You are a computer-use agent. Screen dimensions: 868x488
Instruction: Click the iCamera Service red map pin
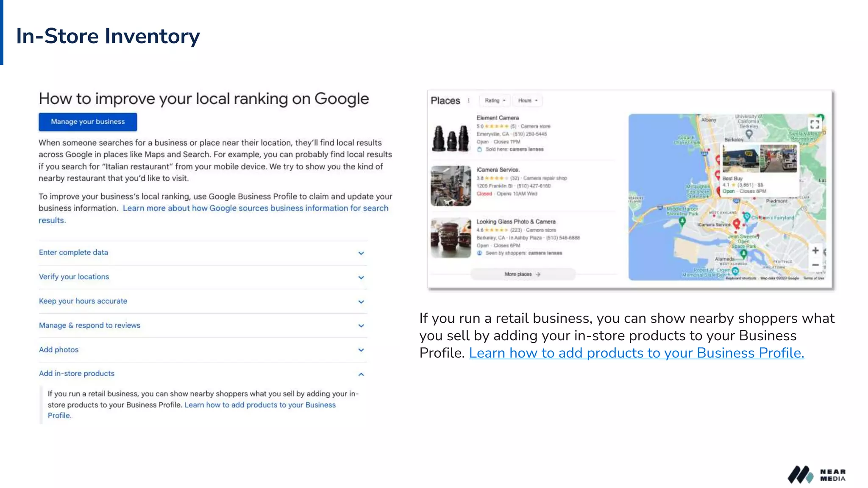[737, 223]
